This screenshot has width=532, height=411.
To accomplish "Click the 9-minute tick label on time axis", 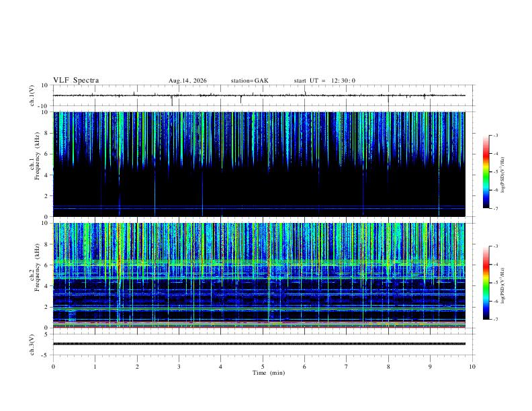I will [430, 367].
